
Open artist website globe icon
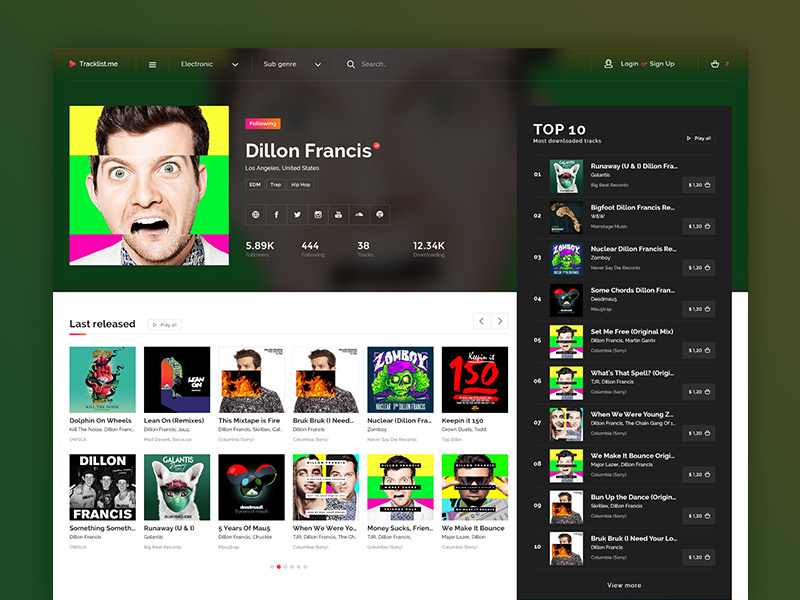(x=256, y=215)
